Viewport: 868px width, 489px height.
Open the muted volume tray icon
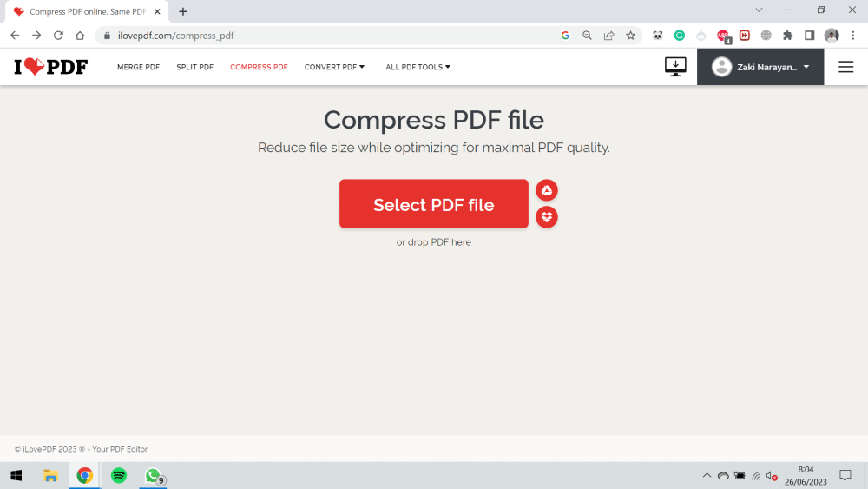[x=773, y=476]
